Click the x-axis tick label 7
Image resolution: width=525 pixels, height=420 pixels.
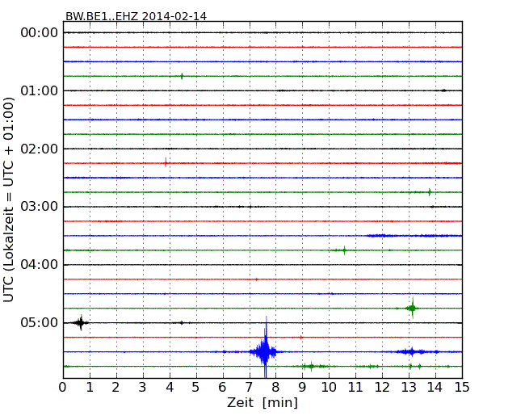coord(249,388)
